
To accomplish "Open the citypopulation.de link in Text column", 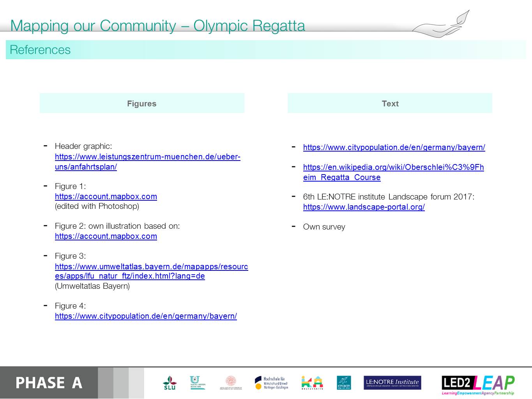I will (394, 147).
